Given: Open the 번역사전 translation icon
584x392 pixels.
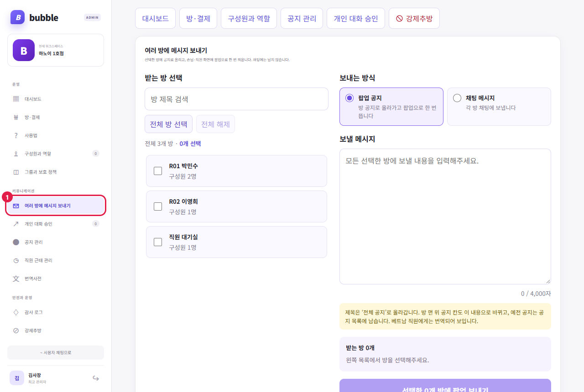Looking at the screenshot, I should tap(16, 279).
